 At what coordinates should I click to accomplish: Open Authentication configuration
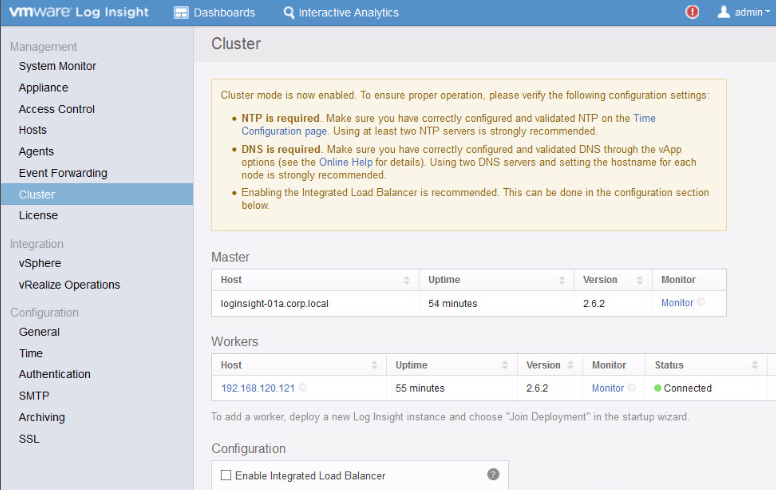point(54,374)
